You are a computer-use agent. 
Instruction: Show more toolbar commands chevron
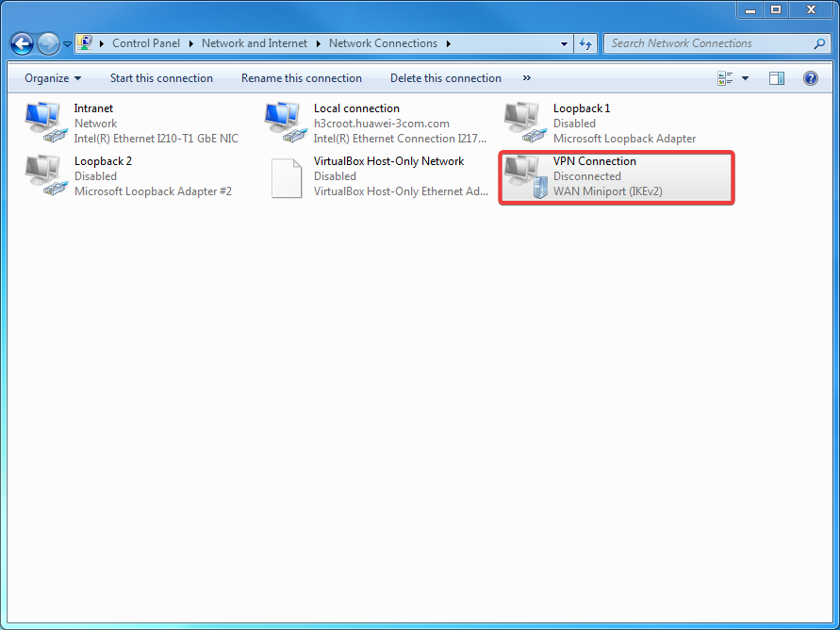[527, 78]
